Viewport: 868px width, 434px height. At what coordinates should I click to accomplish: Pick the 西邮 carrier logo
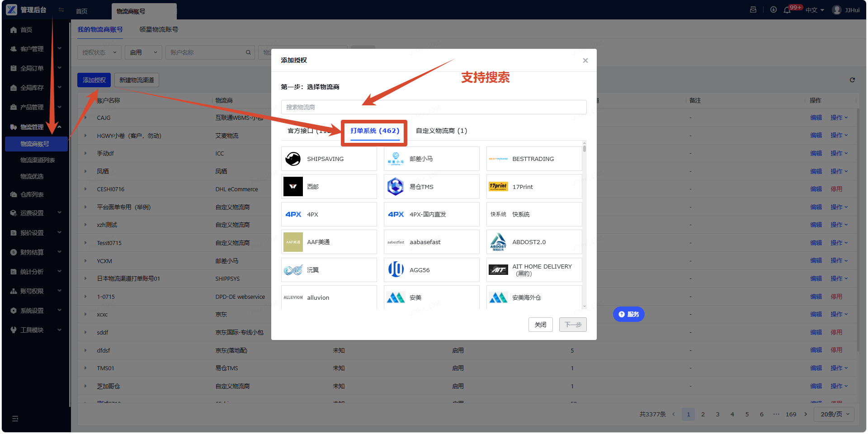click(x=293, y=186)
